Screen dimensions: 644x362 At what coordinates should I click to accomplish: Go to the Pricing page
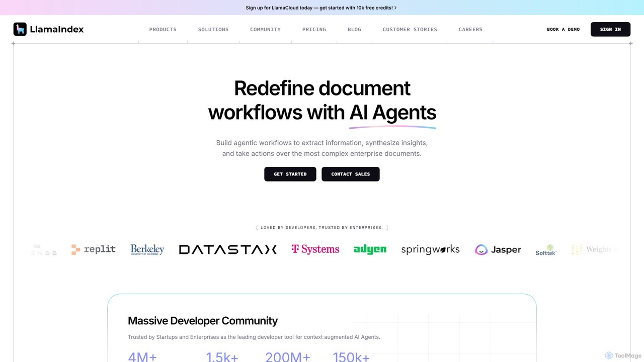(314, 30)
